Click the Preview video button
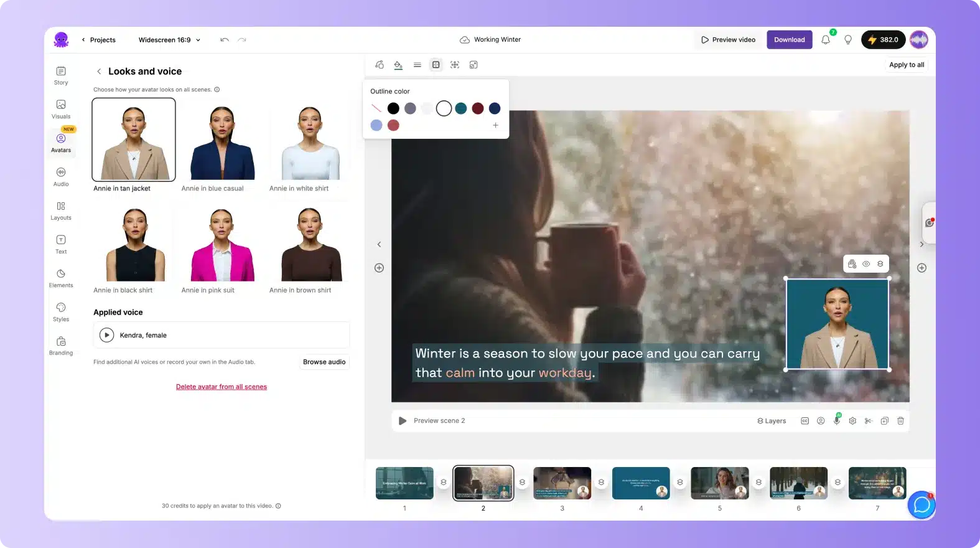The image size is (980, 548). (x=728, y=40)
